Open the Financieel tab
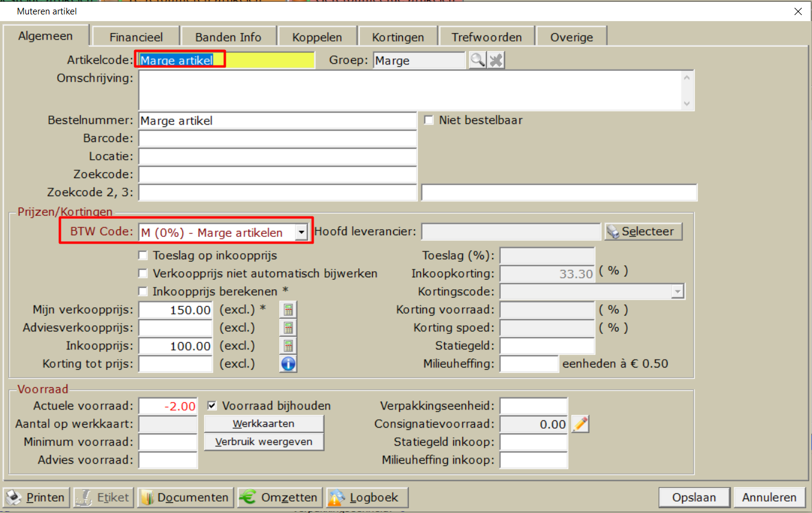 [x=136, y=37]
